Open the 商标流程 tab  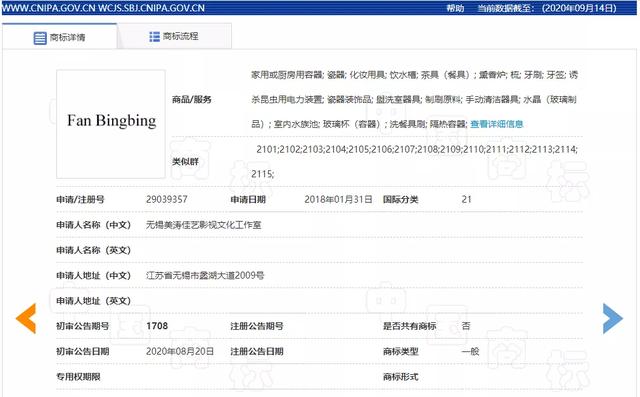(175, 37)
